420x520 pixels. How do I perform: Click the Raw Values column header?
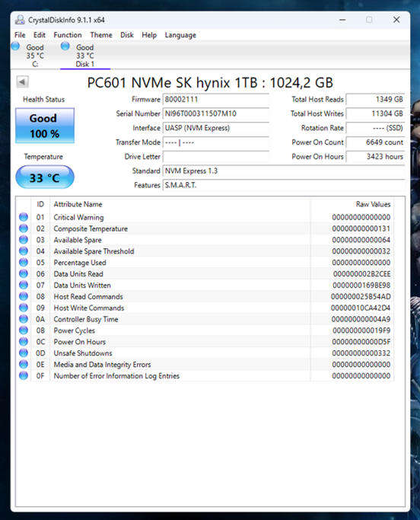[x=374, y=204]
